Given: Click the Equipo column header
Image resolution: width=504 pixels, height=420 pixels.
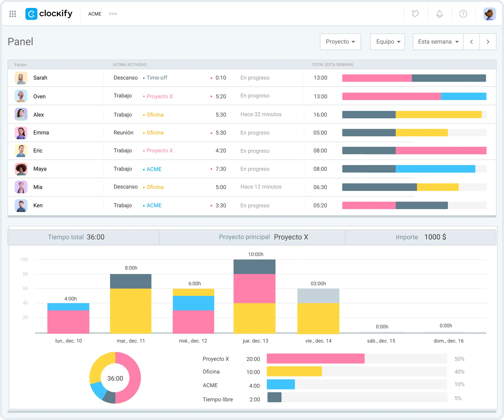Looking at the screenshot, I should [20, 65].
